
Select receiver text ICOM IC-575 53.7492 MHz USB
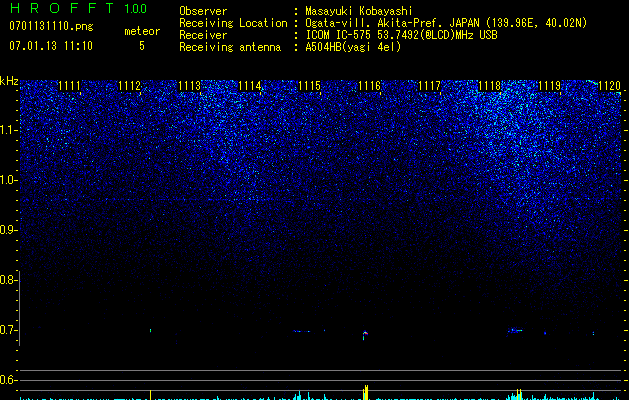(x=401, y=35)
